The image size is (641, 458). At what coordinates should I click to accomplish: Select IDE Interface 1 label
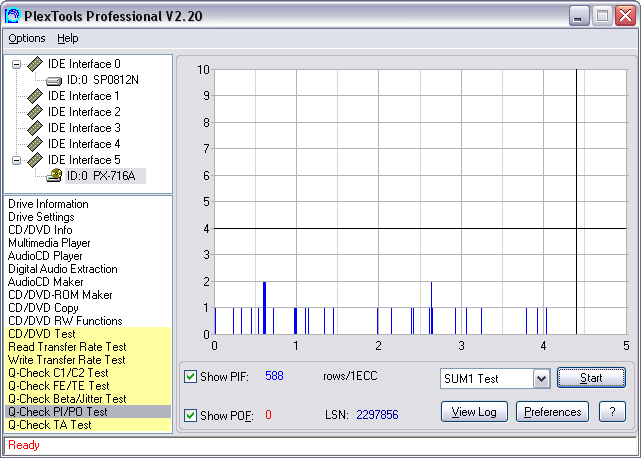(x=84, y=96)
